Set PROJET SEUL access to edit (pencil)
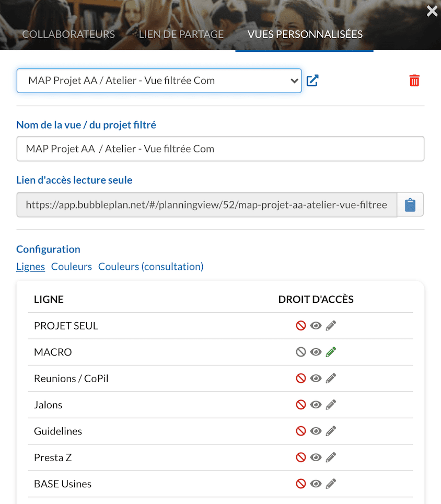This screenshot has width=441, height=504. pos(331,326)
